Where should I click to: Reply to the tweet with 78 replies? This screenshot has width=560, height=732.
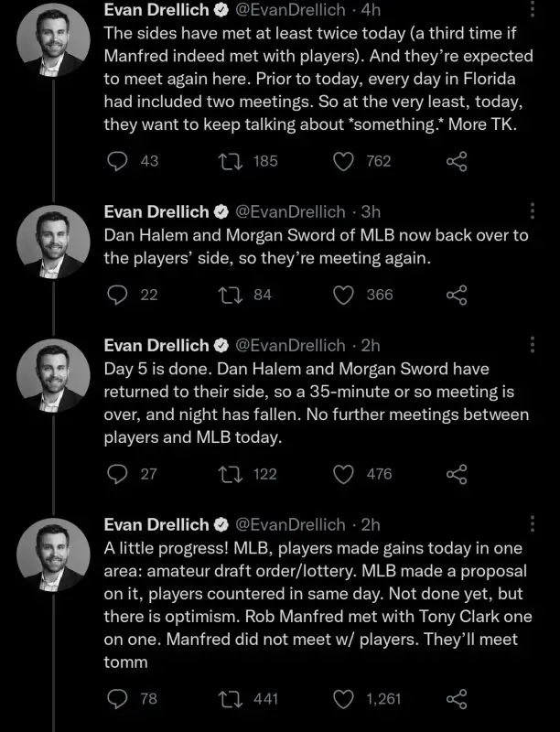click(118, 699)
